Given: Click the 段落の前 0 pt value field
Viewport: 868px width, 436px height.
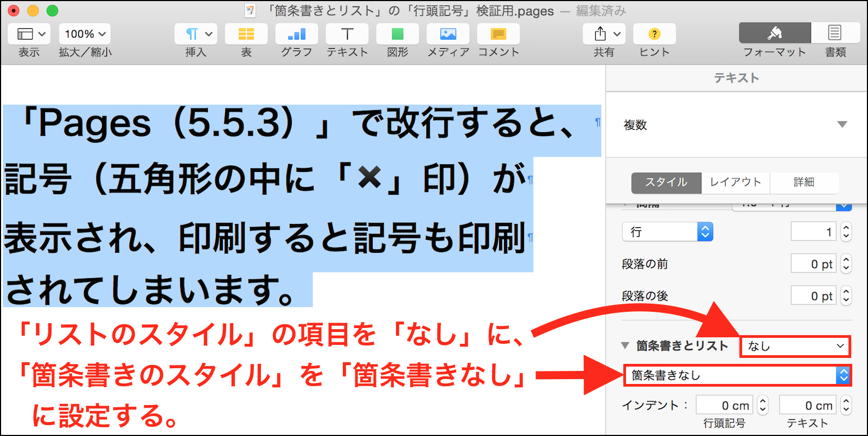Looking at the screenshot, I should click(x=813, y=264).
